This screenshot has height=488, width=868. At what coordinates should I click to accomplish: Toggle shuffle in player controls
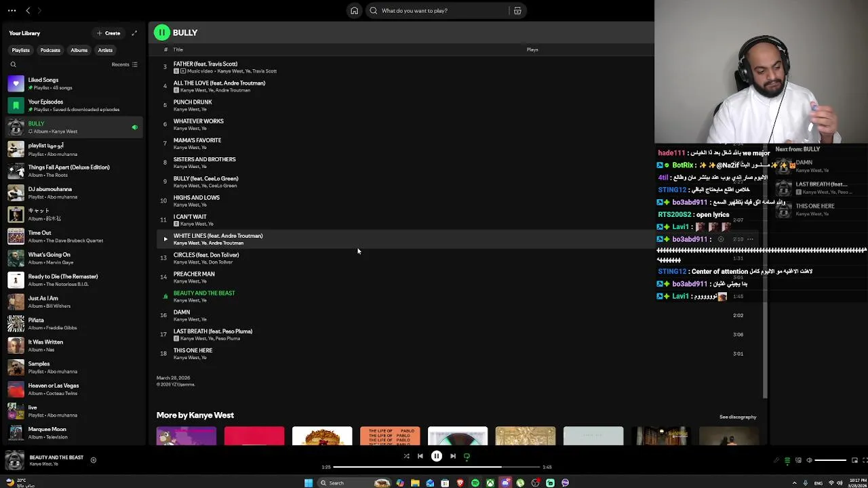(406, 456)
